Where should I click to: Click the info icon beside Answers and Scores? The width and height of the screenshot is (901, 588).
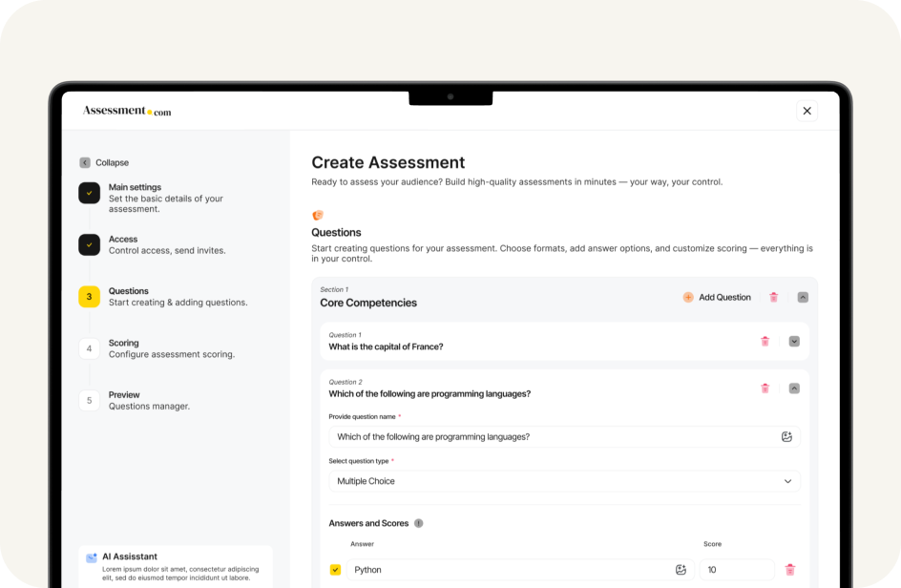click(417, 523)
